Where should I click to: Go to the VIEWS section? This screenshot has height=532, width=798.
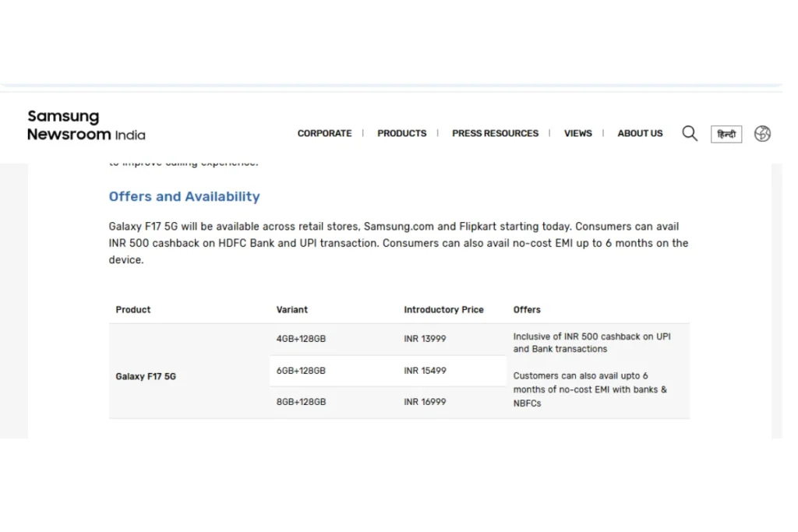click(577, 133)
